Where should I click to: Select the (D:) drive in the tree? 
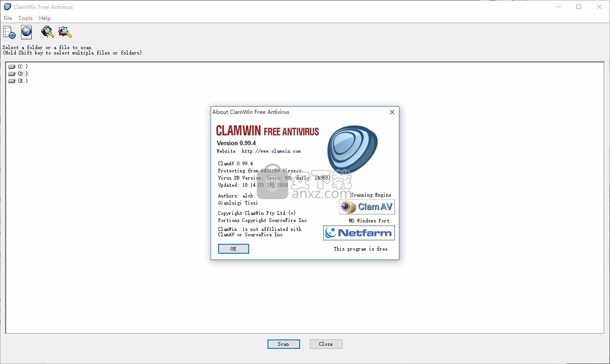pos(18,74)
